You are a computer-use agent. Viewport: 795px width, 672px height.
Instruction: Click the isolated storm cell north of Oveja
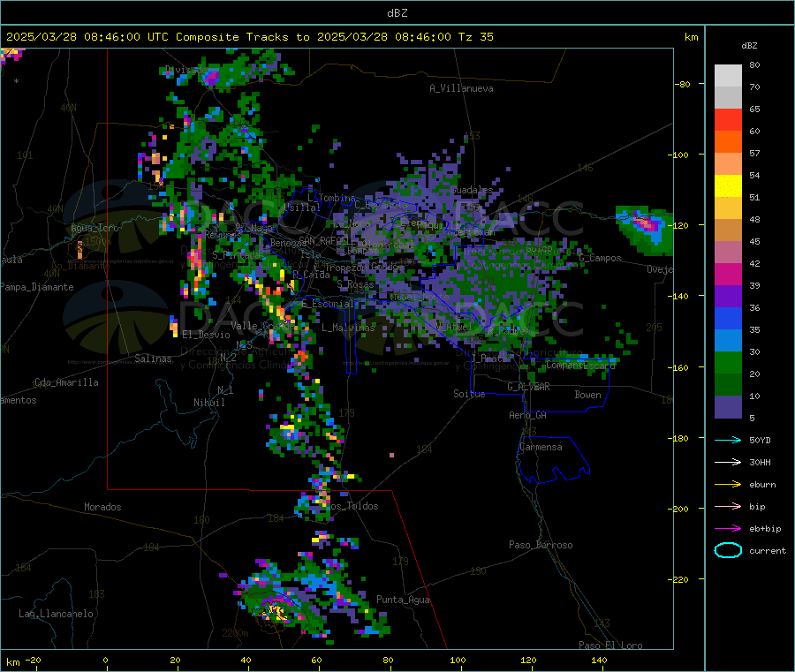645,230
